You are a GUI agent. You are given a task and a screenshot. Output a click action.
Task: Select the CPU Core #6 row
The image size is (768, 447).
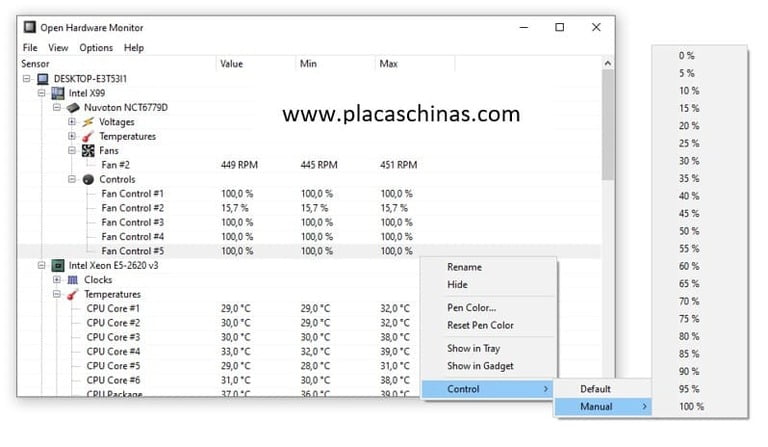pyautogui.click(x=219, y=380)
